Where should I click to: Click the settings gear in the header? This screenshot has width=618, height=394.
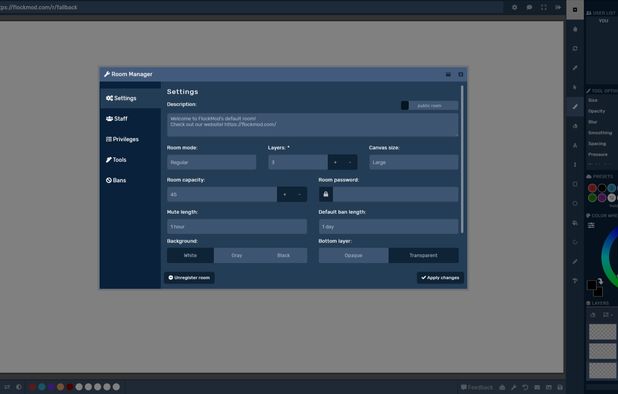[x=514, y=7]
